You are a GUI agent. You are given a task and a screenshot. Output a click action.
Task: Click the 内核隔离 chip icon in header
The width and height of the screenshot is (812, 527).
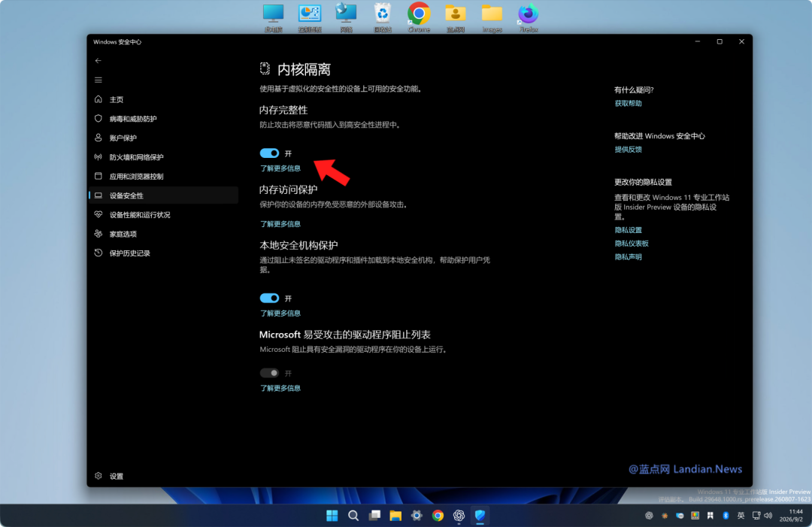(x=265, y=68)
